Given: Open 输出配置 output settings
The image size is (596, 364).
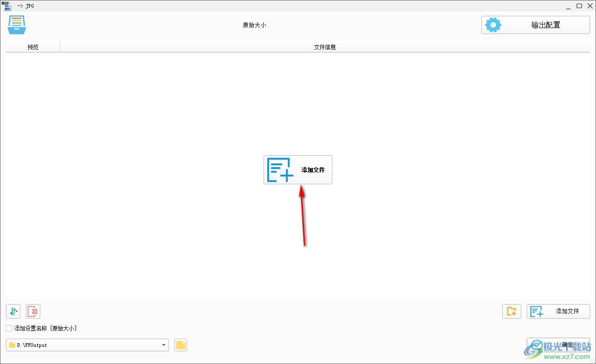Looking at the screenshot, I should click(536, 25).
